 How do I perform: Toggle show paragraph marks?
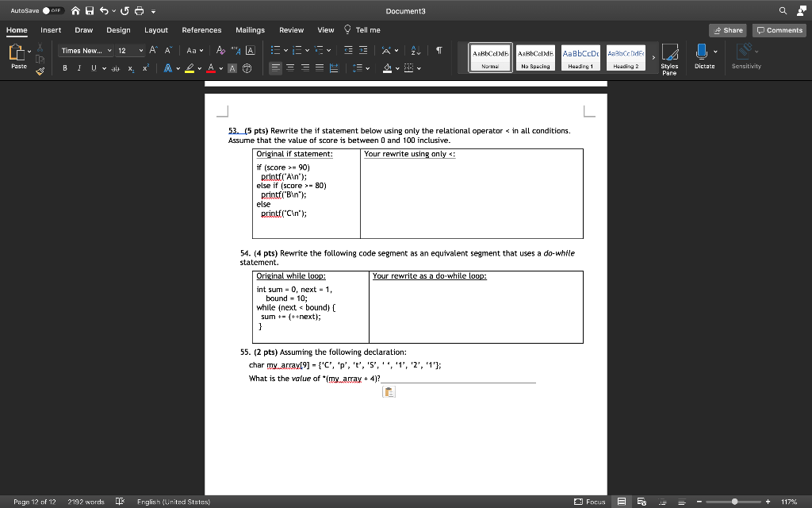click(x=439, y=50)
